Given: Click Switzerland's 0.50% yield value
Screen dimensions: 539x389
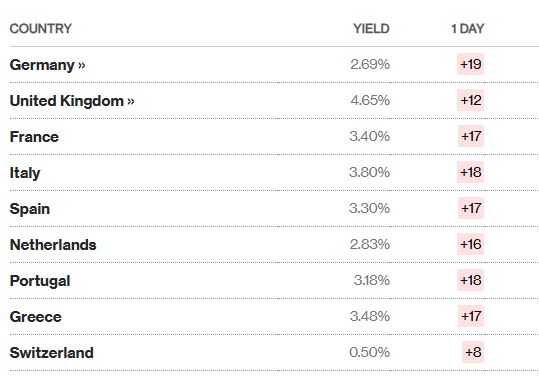Looking at the screenshot, I should (x=370, y=352).
